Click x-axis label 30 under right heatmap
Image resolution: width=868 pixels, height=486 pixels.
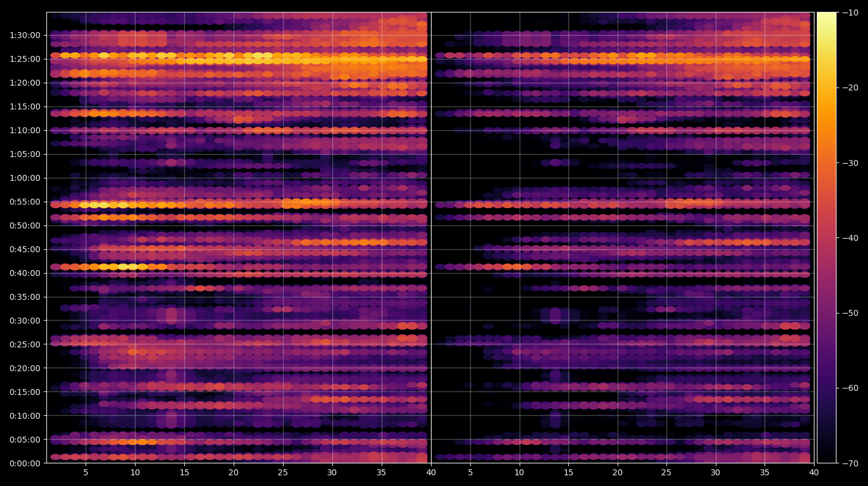click(715, 473)
